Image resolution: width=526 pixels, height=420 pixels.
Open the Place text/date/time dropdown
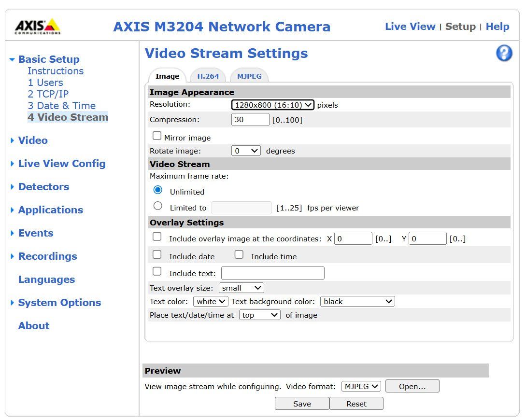[259, 314]
